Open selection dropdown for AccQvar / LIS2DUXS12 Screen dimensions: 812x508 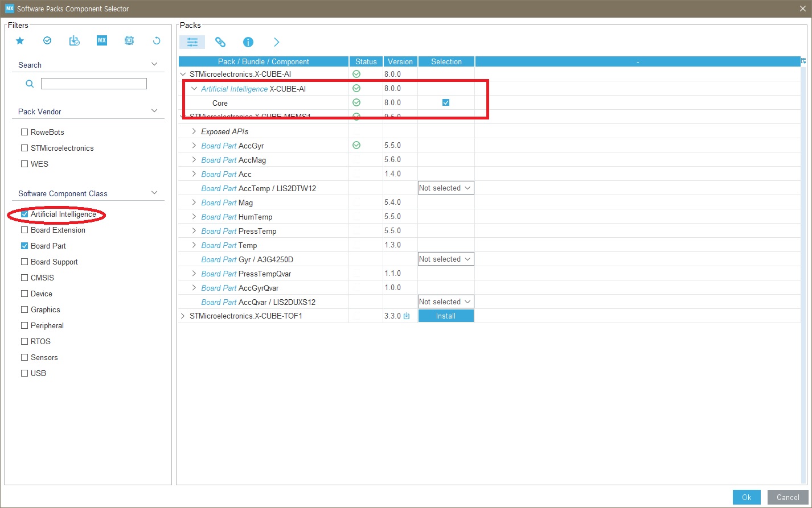[x=446, y=302]
